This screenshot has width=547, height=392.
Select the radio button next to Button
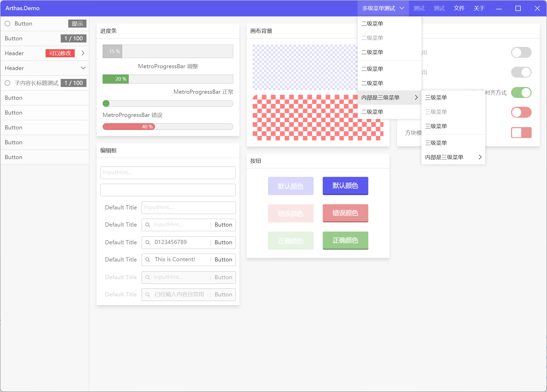8,24
